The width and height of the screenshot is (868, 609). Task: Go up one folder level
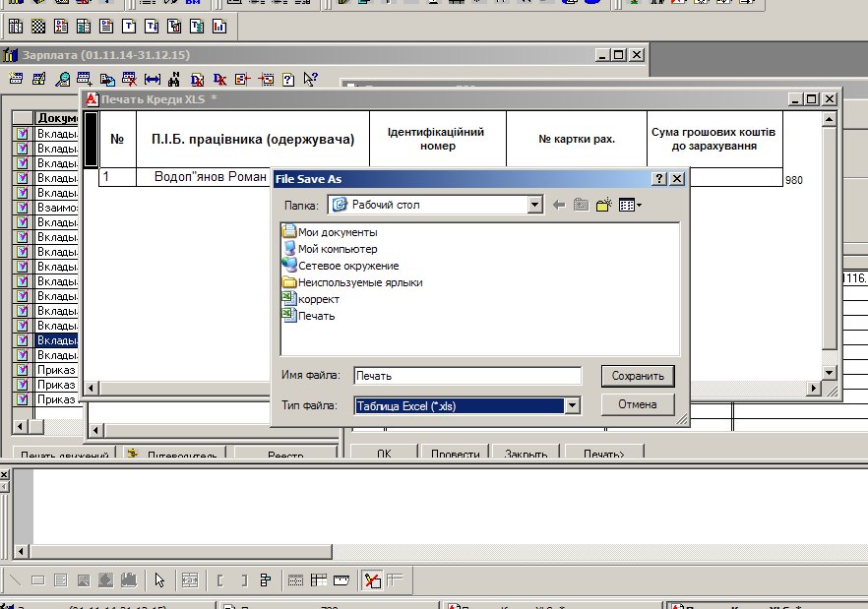581,205
